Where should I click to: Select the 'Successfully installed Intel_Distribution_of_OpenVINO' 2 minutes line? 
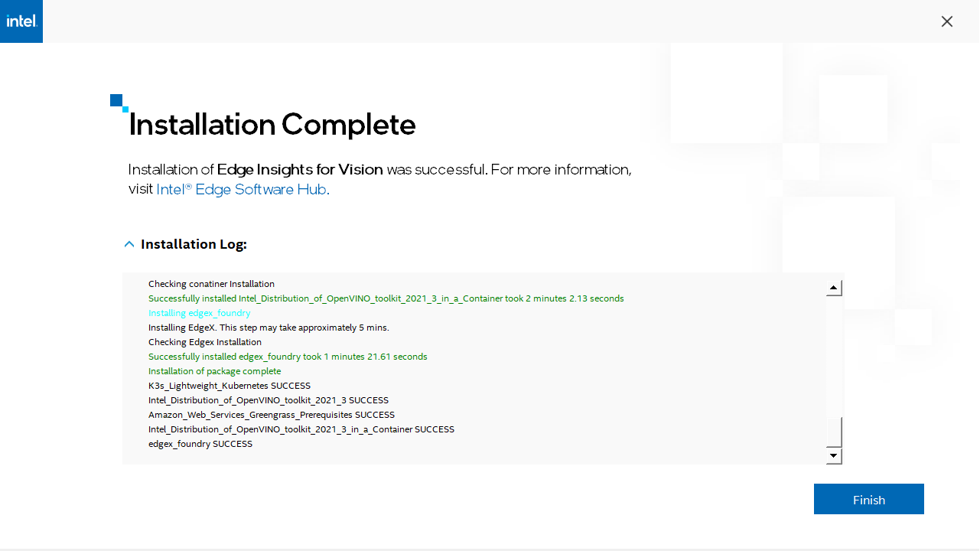pyautogui.click(x=386, y=298)
